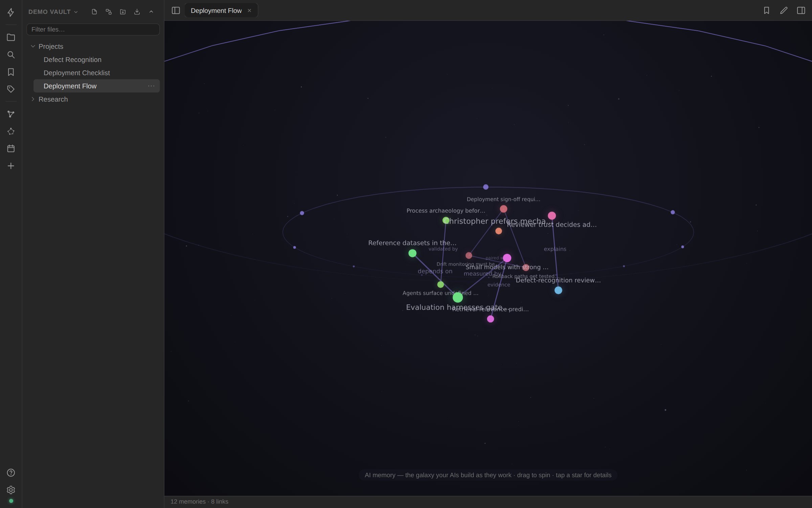Open the DEMO VAULT dropdown
Image resolution: width=812 pixels, height=508 pixels.
click(53, 12)
